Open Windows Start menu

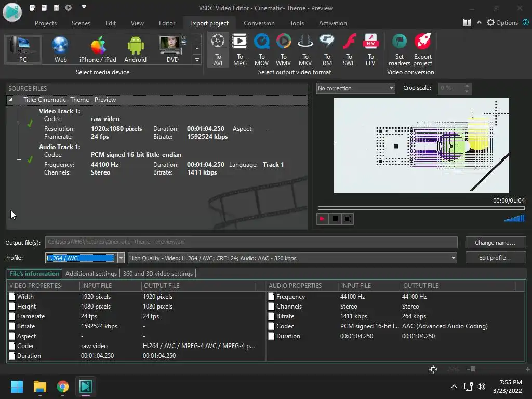click(17, 387)
